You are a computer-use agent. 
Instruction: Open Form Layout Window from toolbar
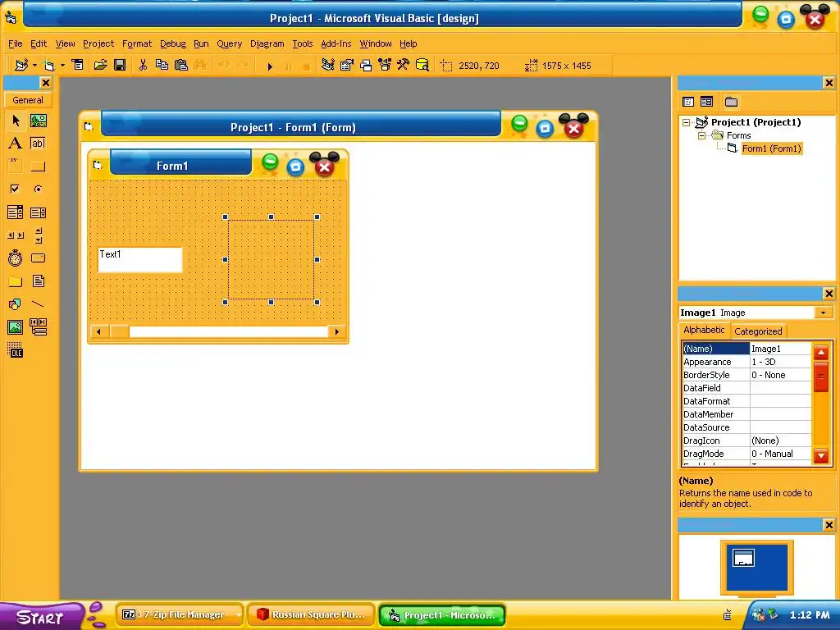(x=366, y=66)
